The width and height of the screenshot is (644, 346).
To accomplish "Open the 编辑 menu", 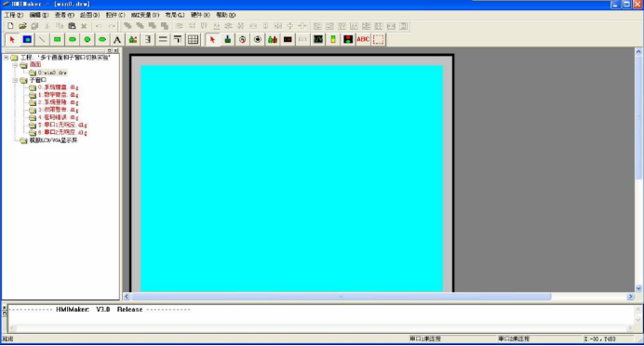I will tap(39, 15).
